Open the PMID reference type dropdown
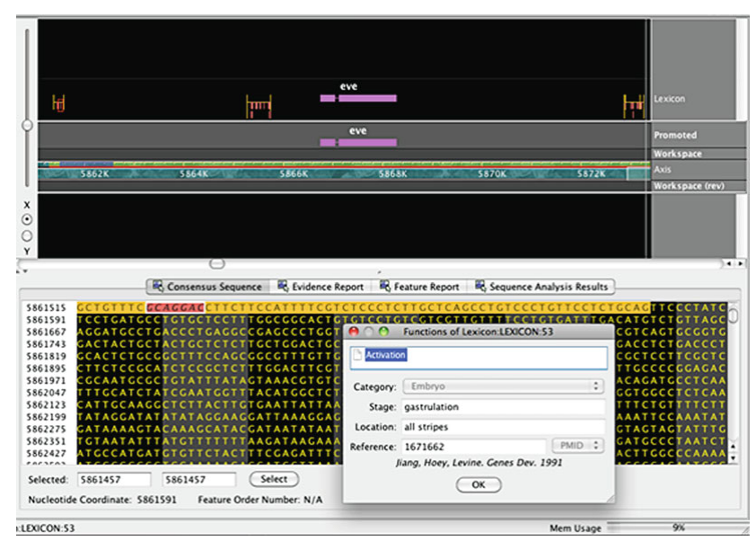Viewport: 756px width, 541px height. pyautogui.click(x=577, y=446)
